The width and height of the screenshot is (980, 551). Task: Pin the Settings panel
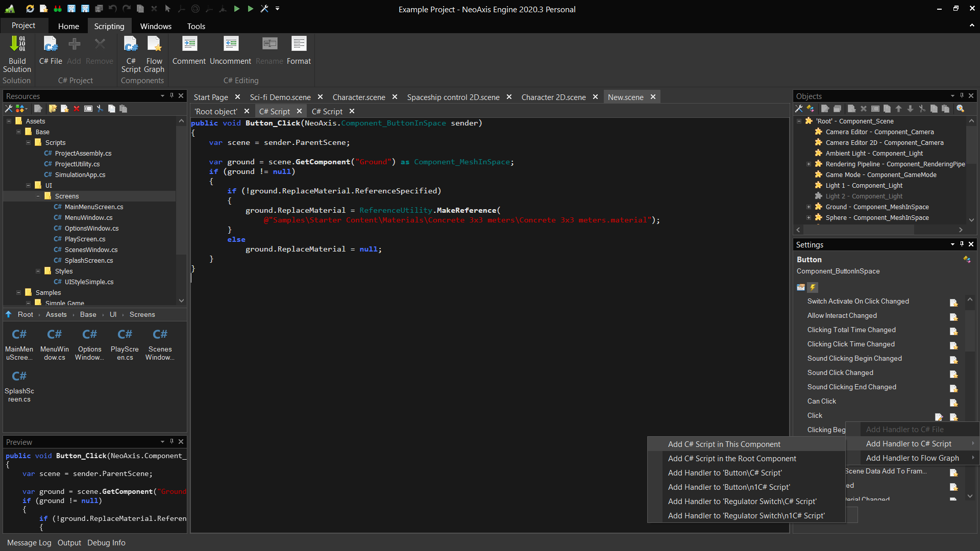[x=962, y=244]
